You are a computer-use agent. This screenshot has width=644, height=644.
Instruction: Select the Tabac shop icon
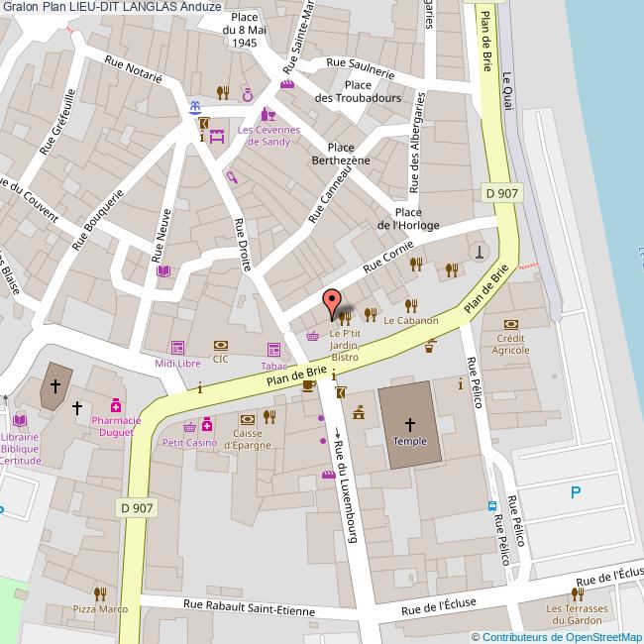click(x=273, y=350)
